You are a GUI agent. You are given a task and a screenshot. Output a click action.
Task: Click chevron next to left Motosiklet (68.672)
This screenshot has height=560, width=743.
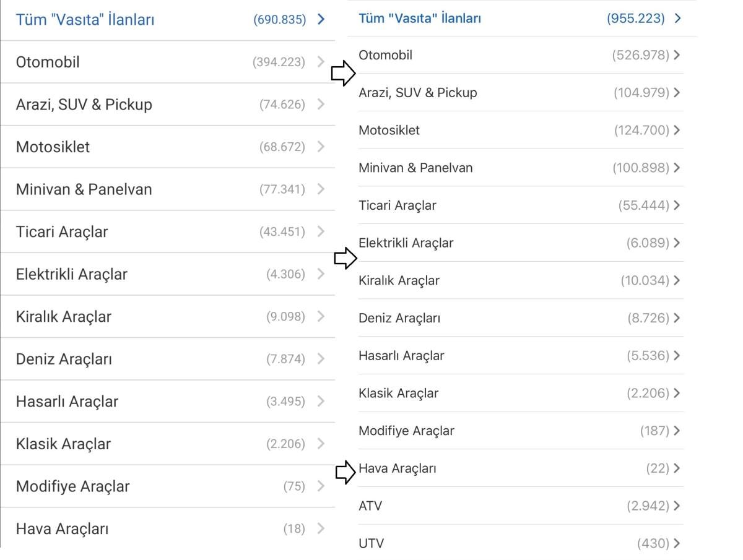pos(321,147)
